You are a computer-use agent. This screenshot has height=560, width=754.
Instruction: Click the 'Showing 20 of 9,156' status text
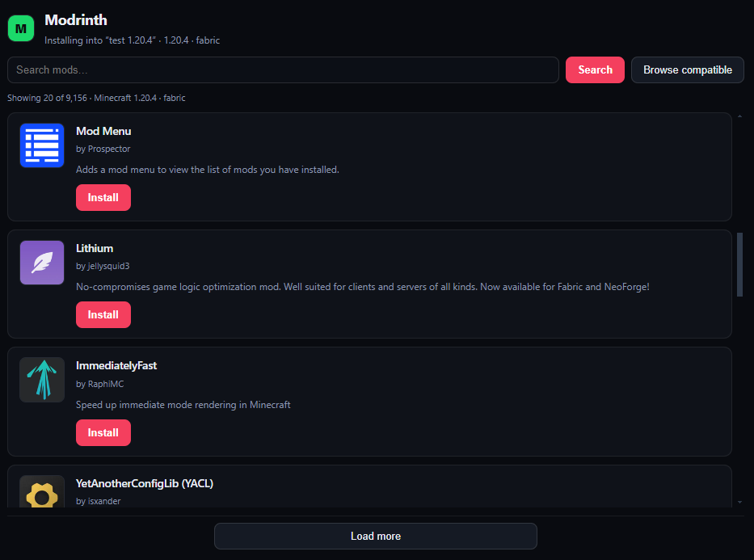[96, 98]
